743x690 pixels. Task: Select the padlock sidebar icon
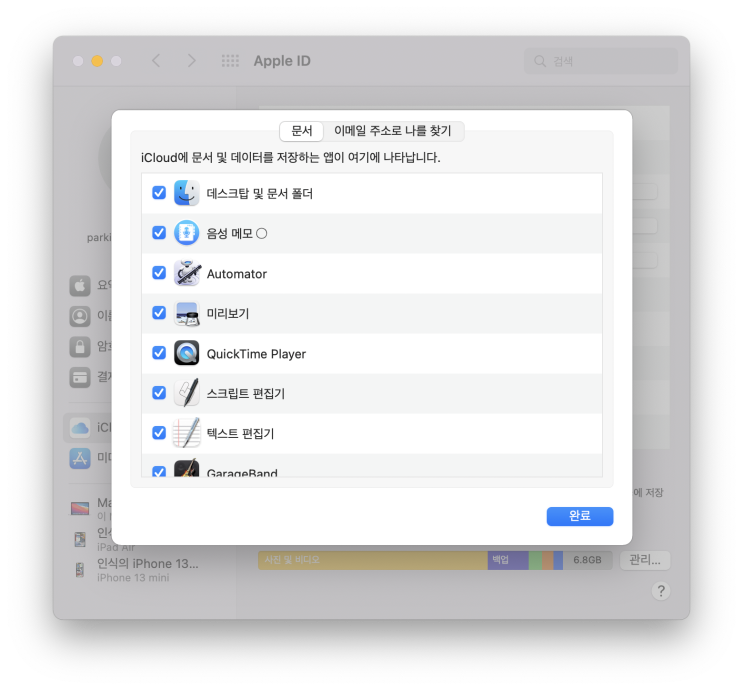pos(80,346)
